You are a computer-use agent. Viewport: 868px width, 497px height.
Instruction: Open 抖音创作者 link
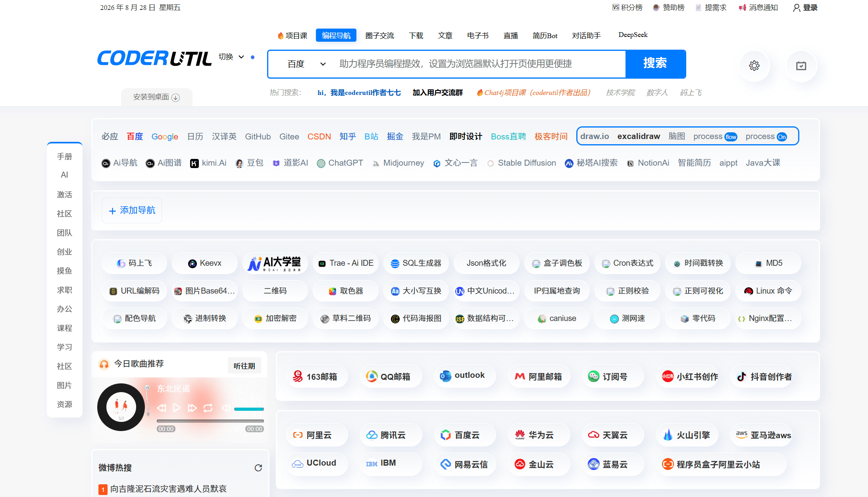(761, 376)
